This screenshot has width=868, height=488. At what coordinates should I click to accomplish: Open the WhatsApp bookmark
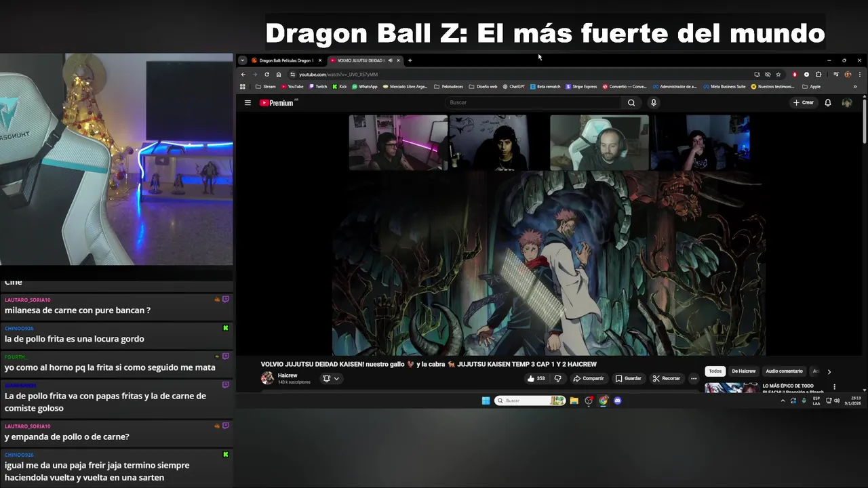click(364, 87)
